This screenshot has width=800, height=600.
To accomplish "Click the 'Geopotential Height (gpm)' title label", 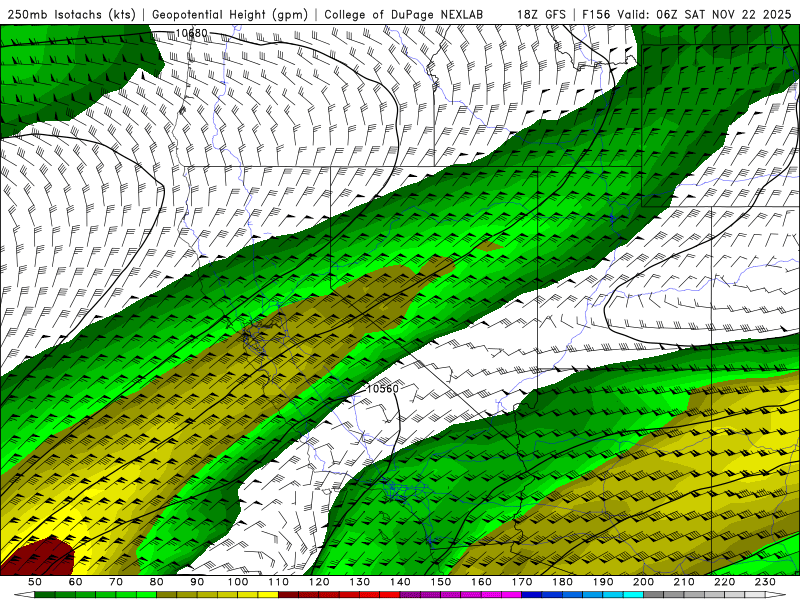I will (x=230, y=14).
